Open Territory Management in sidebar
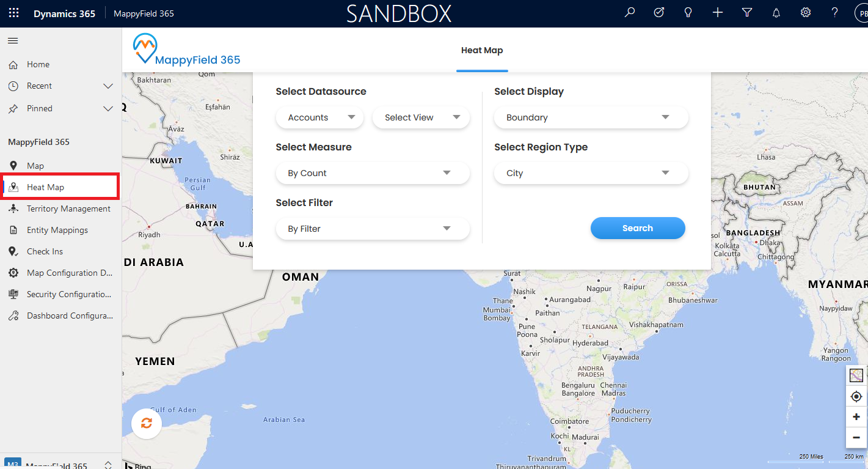The image size is (868, 469). (69, 209)
